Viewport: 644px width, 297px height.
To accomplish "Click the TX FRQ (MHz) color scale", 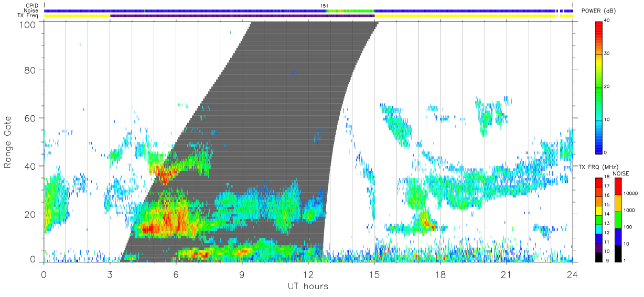I will pos(599,219).
